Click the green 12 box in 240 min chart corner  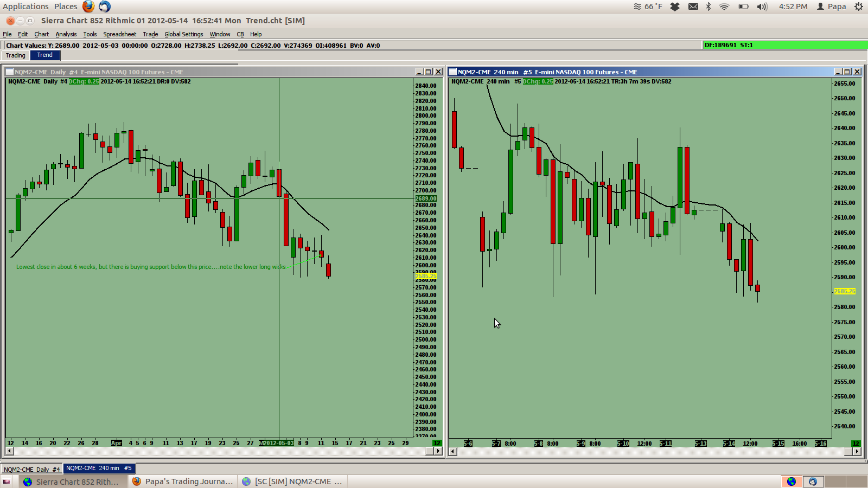pyautogui.click(x=856, y=444)
